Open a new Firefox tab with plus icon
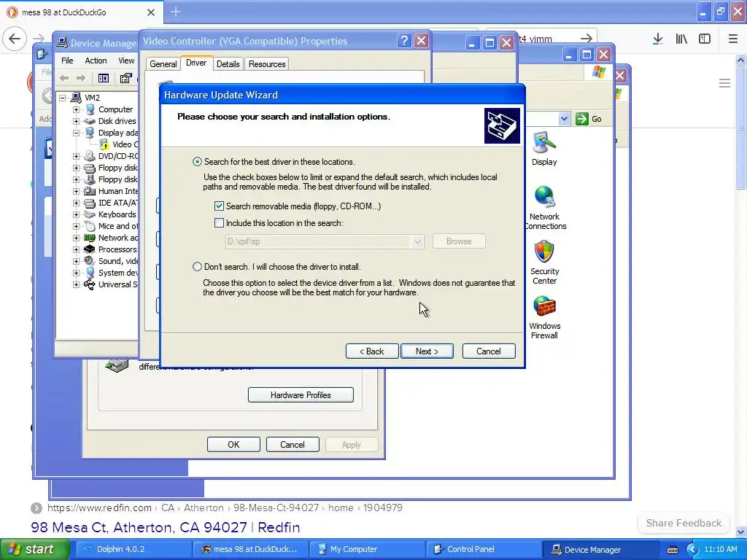747x560 pixels. (176, 12)
